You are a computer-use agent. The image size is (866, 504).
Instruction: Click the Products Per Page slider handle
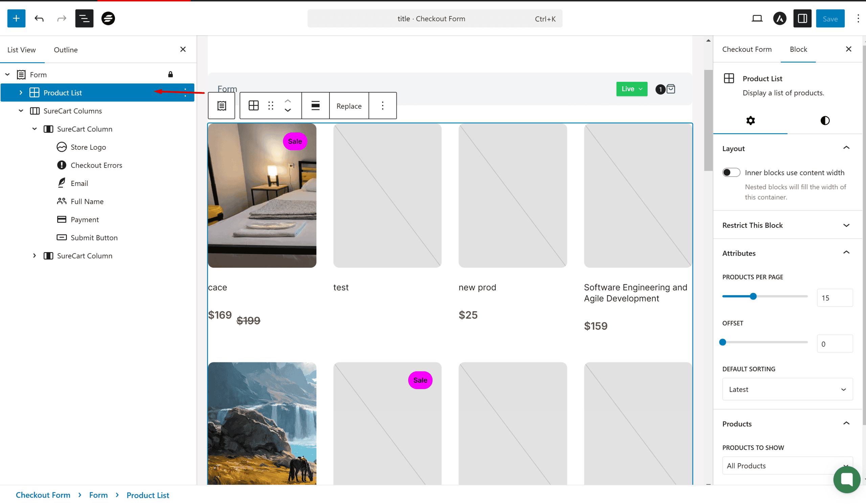coord(753,296)
